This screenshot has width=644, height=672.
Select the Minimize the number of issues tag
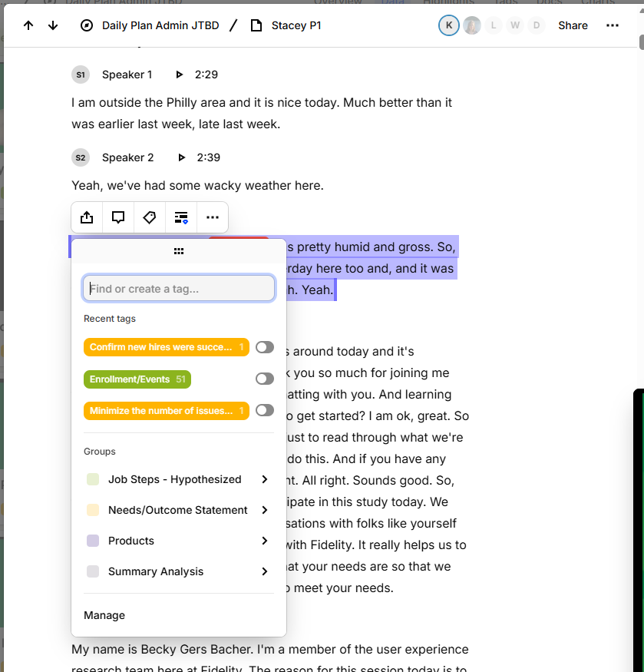point(167,411)
